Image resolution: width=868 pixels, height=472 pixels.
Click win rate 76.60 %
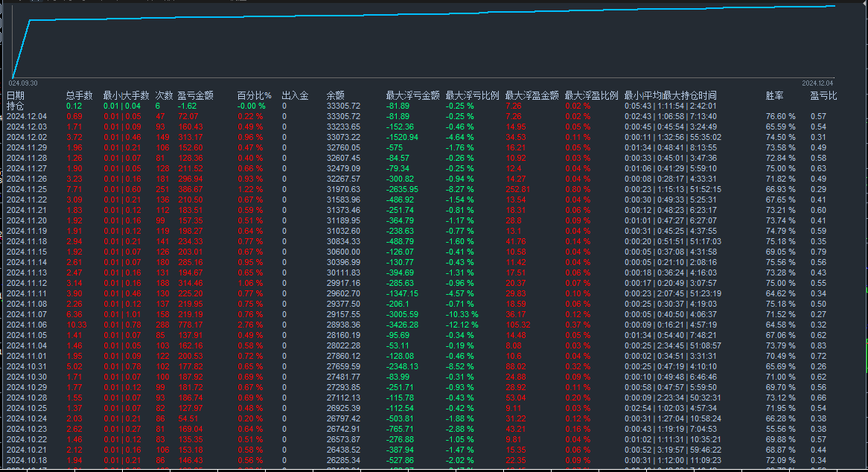tap(781, 116)
